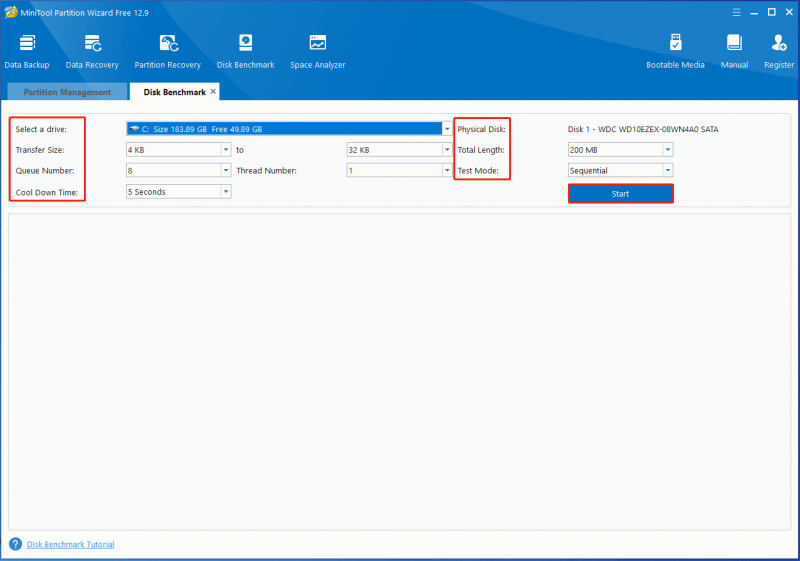The width and height of the screenshot is (800, 561).
Task: Open the Data Backup tool
Action: 27,52
